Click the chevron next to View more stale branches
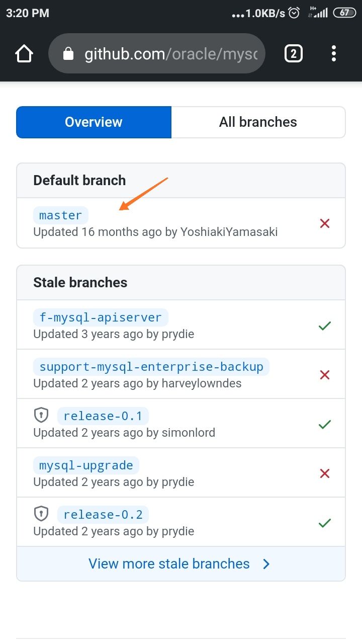The image size is (362, 644). tap(266, 564)
